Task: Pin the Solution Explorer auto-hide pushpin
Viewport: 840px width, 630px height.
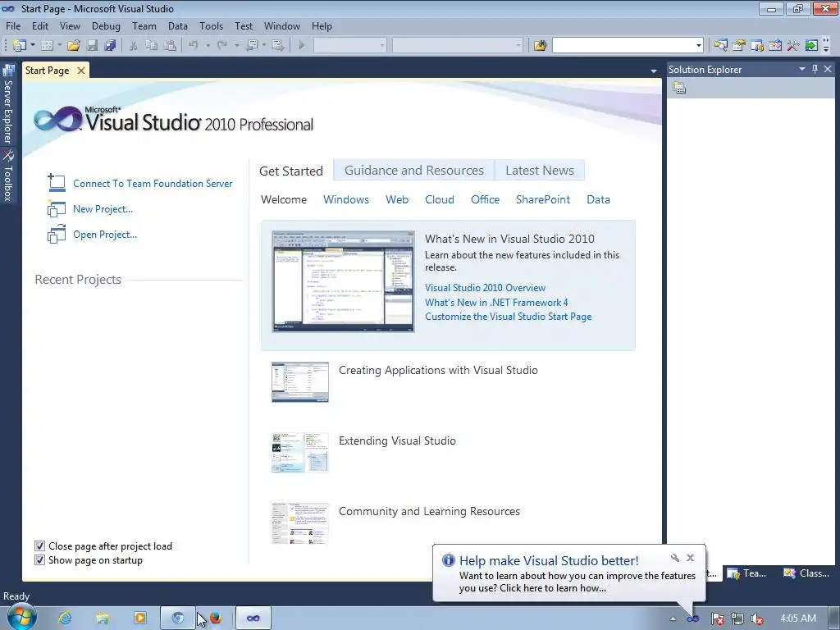Action: click(815, 69)
